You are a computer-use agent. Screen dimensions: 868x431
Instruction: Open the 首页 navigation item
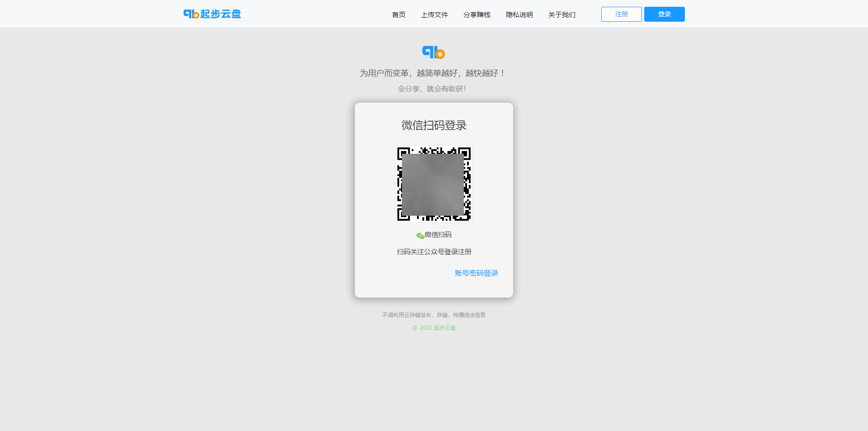(399, 14)
